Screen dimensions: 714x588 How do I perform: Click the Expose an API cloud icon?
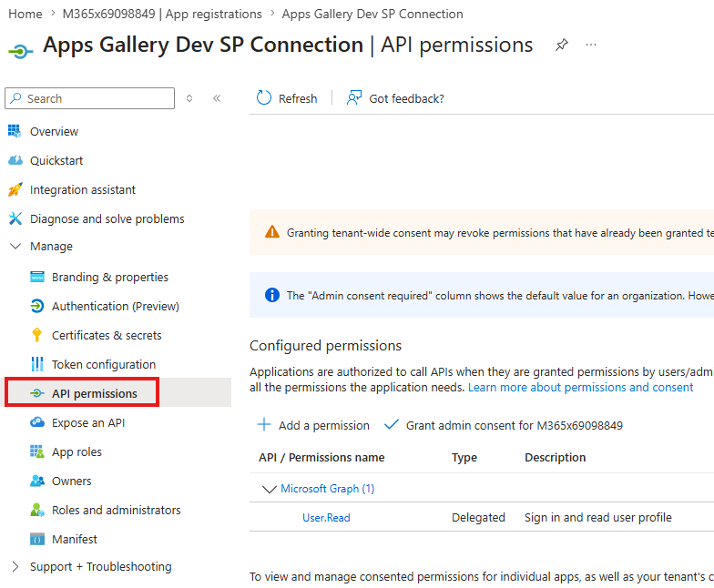[36, 422]
